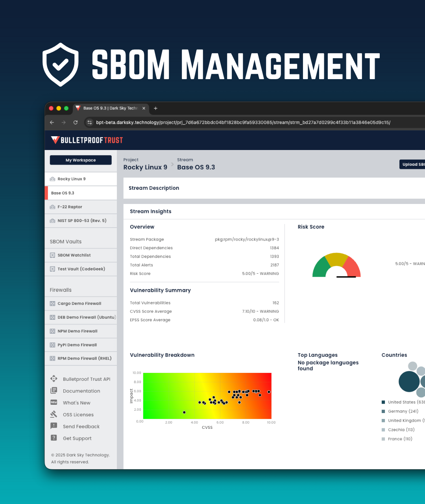This screenshot has width=425, height=504.
Task: Open NPM Demo Firewall
Action: tap(81, 331)
